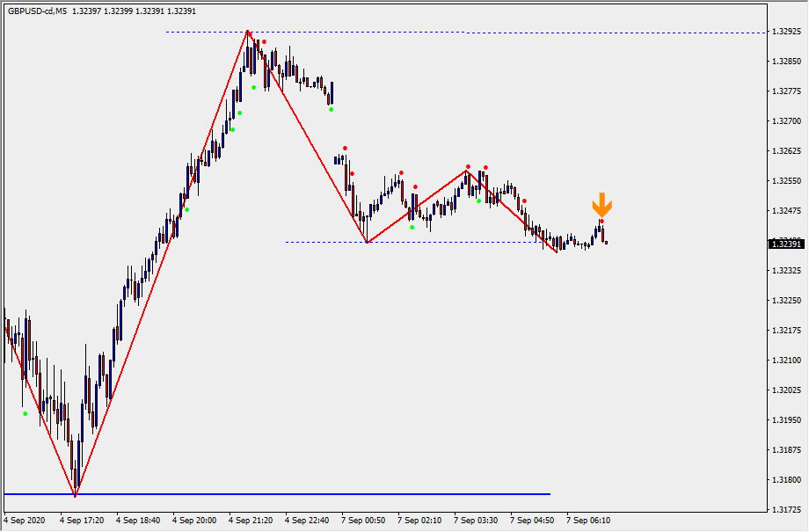809x532 pixels.
Task: Select the green dot just before the price gap
Action: (x=331, y=109)
